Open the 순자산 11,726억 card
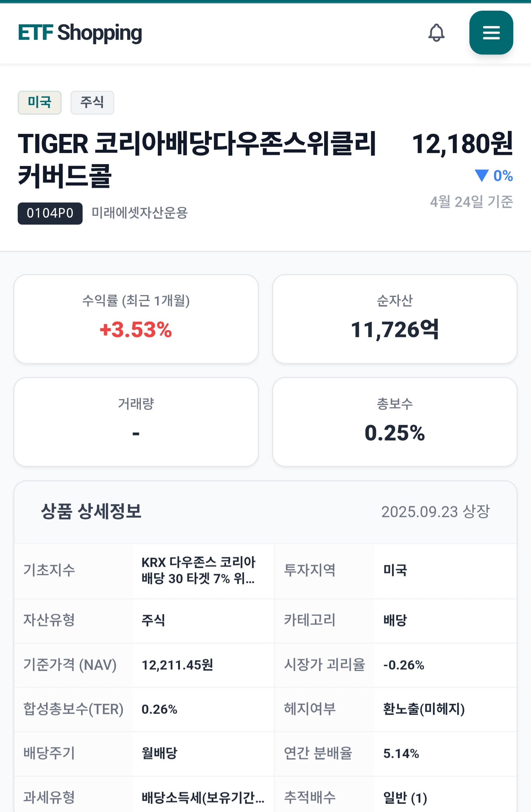The width and height of the screenshot is (531, 812). coord(395,319)
